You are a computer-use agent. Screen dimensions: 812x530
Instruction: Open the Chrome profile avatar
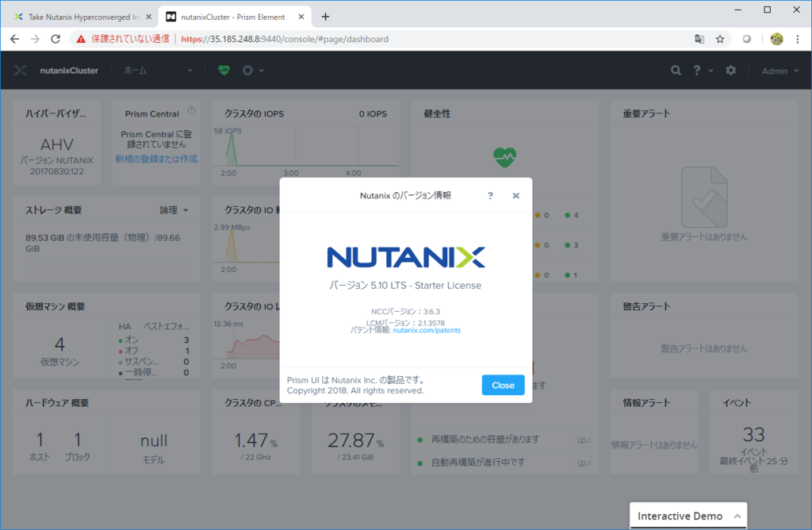tap(776, 39)
